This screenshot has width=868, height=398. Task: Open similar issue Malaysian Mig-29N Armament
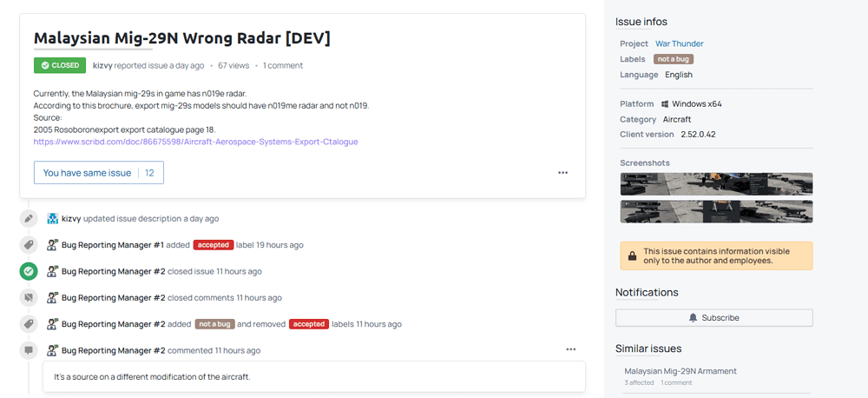680,371
